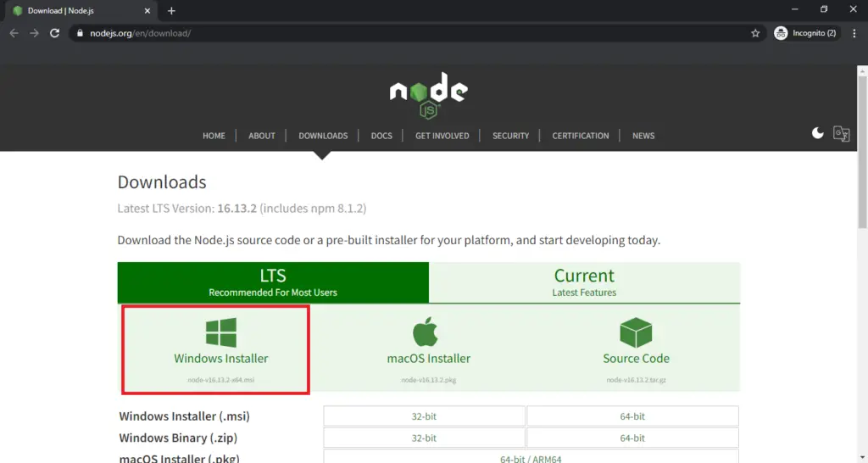Navigate to GET INVOLVED page
Screen dimensions: 868x463
(442, 136)
